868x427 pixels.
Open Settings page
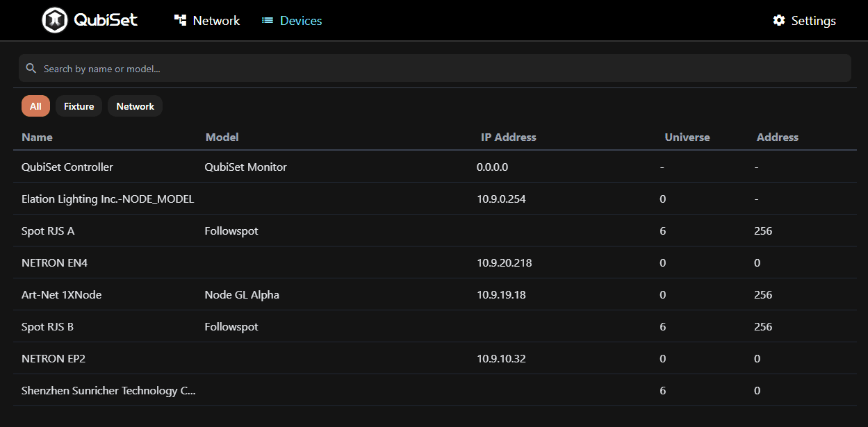[x=813, y=21]
